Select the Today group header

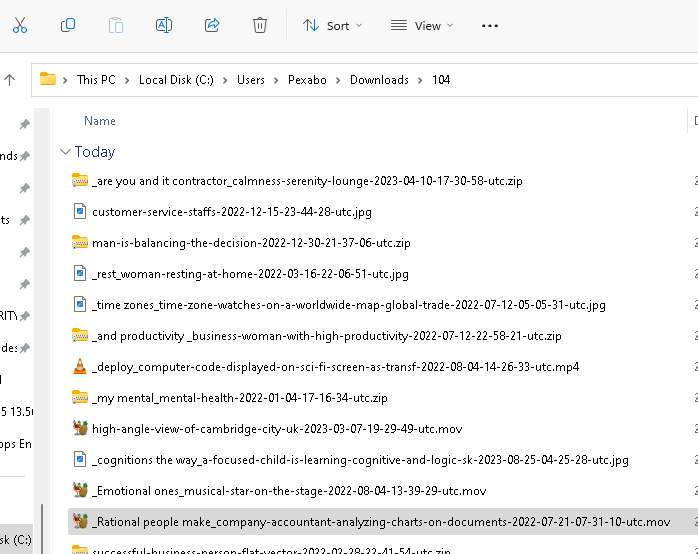click(95, 152)
